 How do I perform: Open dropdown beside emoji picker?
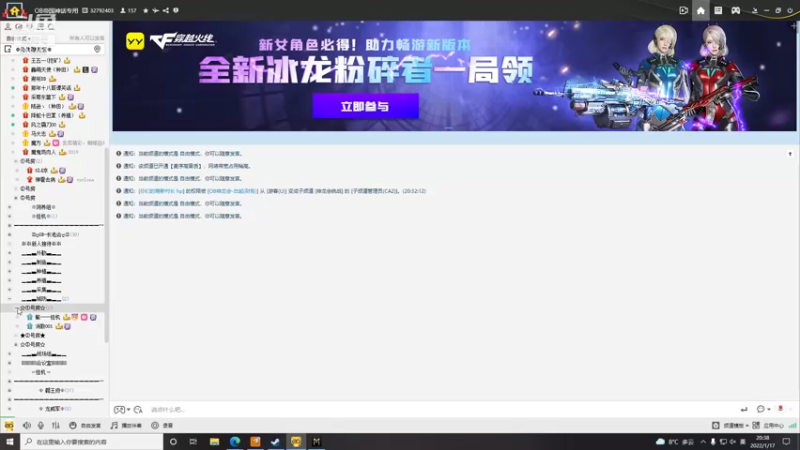coord(128,410)
